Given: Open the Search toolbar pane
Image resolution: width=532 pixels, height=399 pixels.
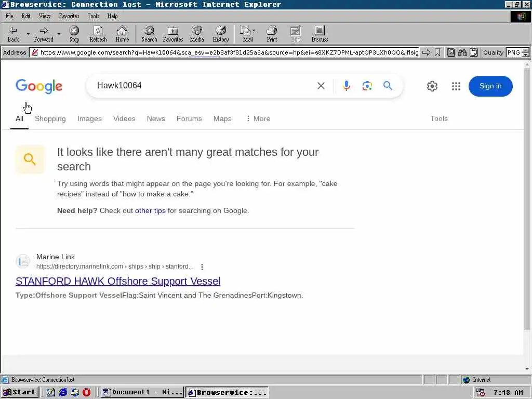Looking at the screenshot, I should tap(149, 34).
